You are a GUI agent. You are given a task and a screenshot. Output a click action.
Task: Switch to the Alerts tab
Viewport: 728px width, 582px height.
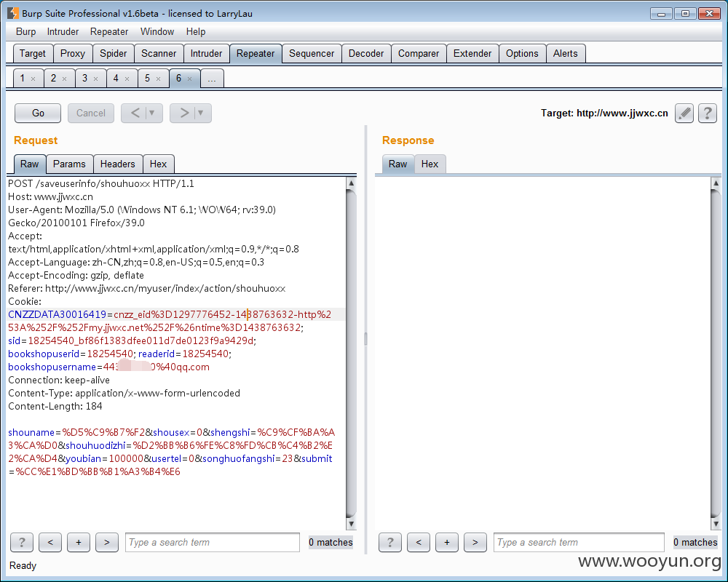click(x=566, y=53)
